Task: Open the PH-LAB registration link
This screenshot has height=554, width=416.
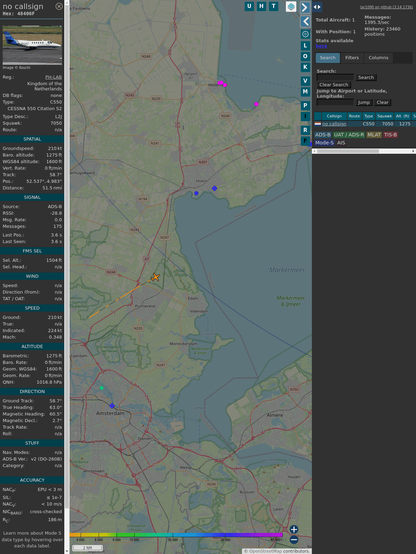Action: 53,77
